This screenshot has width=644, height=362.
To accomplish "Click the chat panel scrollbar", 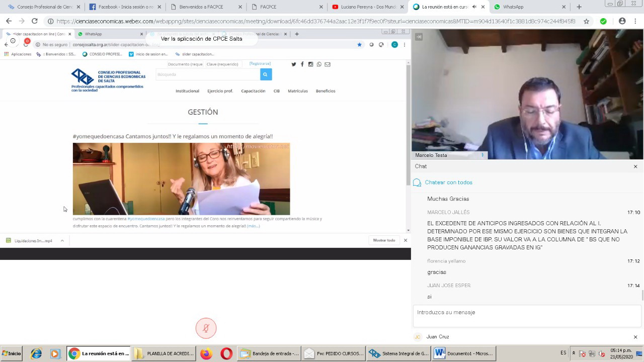I will click(x=642, y=296).
